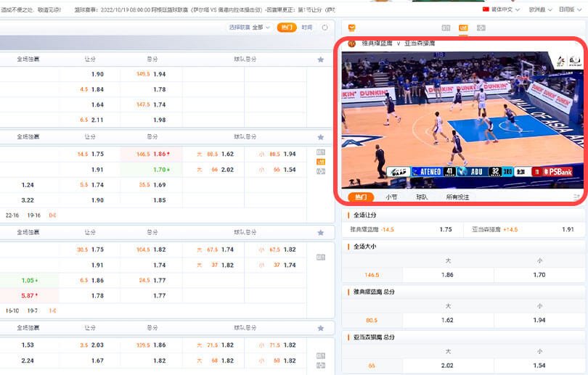Select team total 大 66 2.02 in the list
588x375 pixels.
coord(213,170)
